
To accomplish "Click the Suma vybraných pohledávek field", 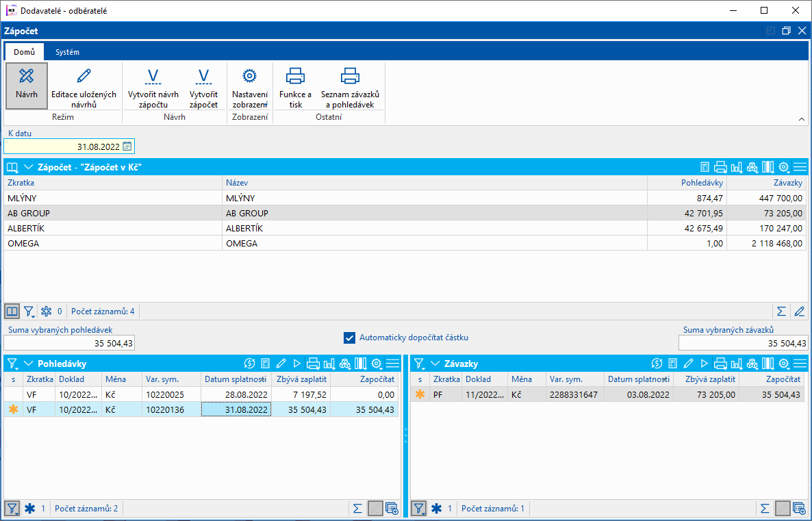I will coord(69,343).
